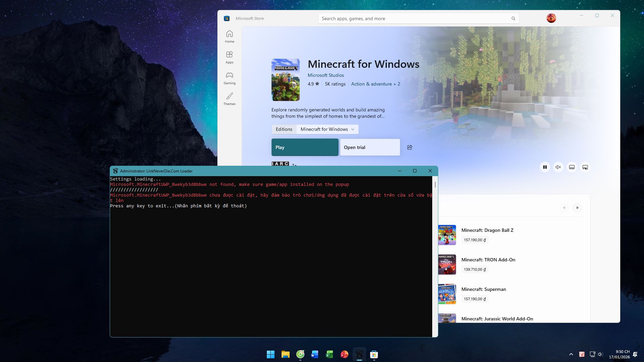The width and height of the screenshot is (644, 362).
Task: Open PowerPoint from the taskbar
Action: [344, 354]
